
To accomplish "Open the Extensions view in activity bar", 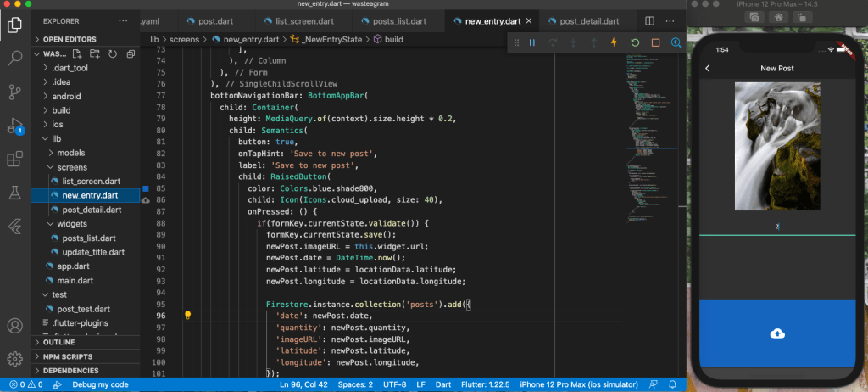I will click(x=14, y=159).
